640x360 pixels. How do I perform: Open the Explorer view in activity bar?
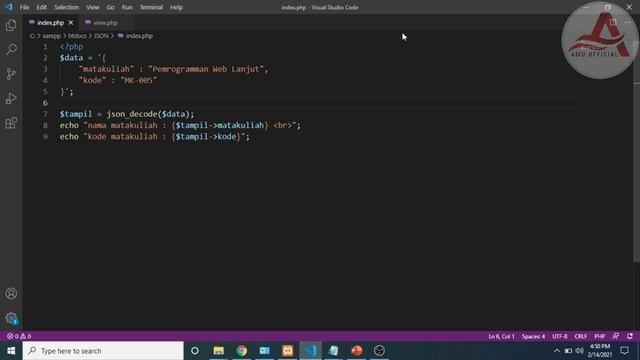click(x=11, y=25)
